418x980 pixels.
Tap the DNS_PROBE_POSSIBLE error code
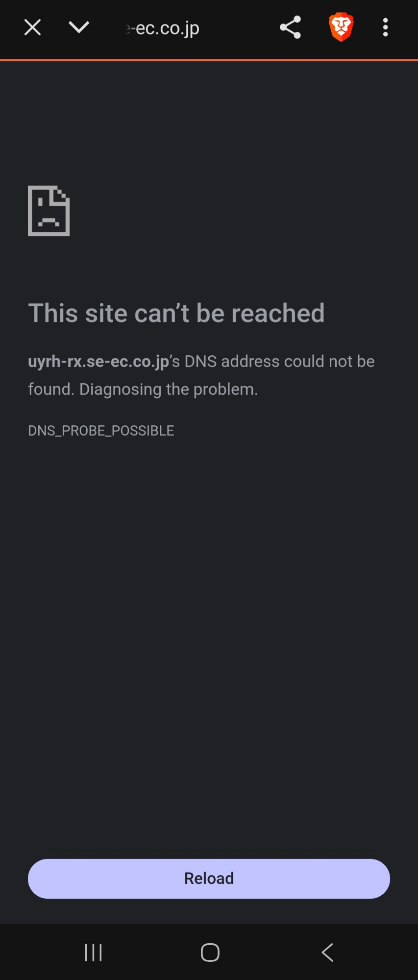(101, 431)
